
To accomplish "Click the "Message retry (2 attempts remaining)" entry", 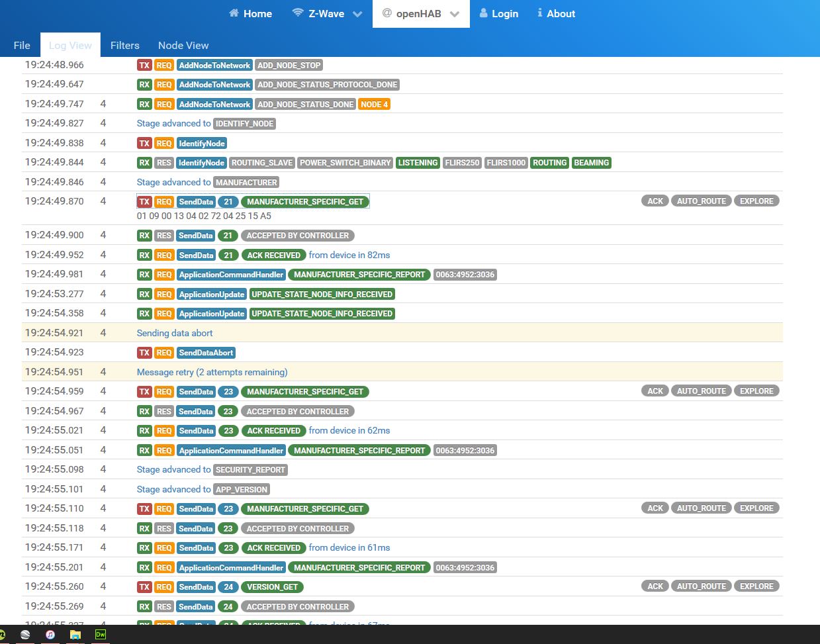I will [x=212, y=372].
